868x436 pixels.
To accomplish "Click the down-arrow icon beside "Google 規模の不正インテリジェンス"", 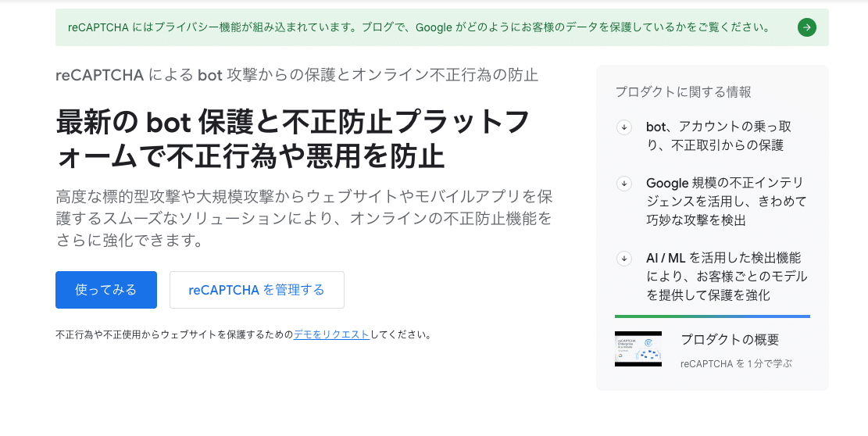I will point(624,184).
